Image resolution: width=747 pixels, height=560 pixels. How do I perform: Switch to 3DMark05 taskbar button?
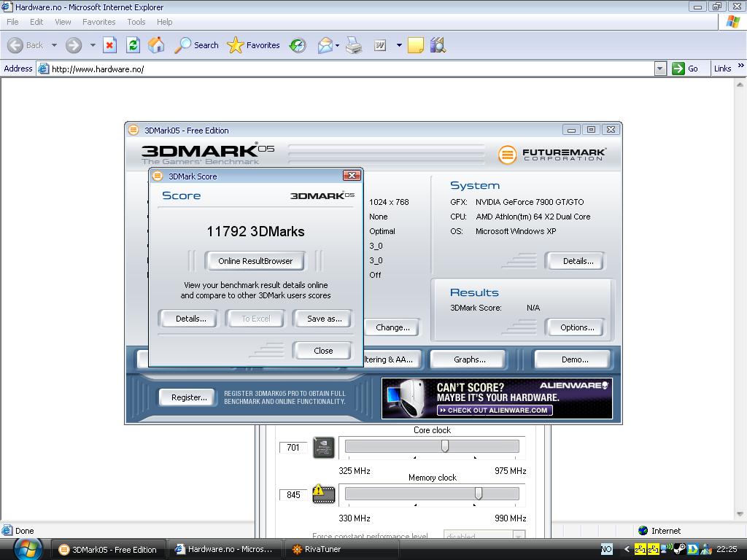108,550
